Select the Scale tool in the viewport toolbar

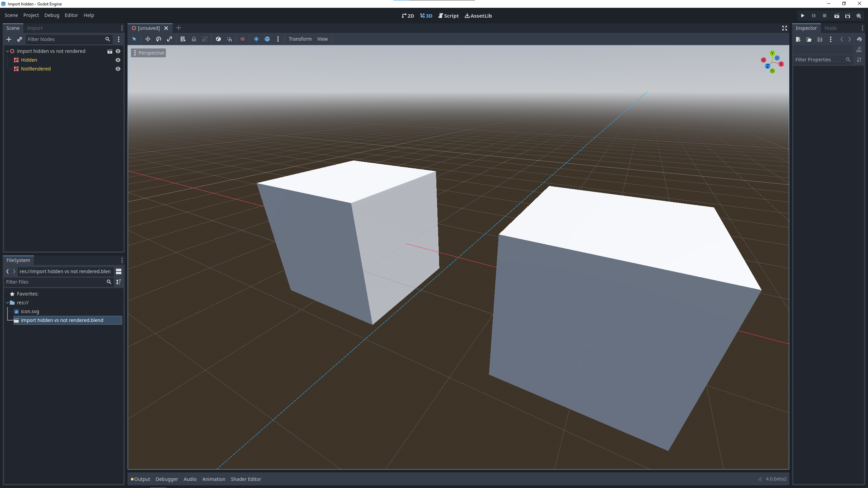[x=169, y=39]
